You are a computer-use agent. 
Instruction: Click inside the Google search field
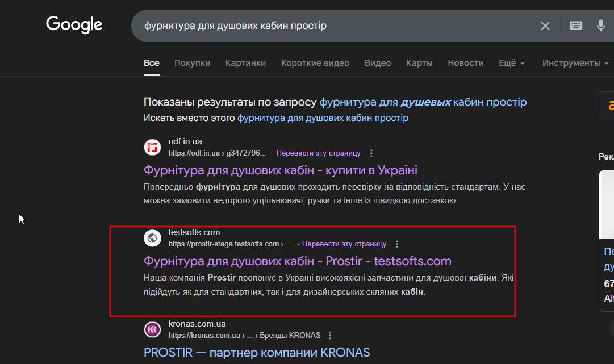tap(335, 26)
